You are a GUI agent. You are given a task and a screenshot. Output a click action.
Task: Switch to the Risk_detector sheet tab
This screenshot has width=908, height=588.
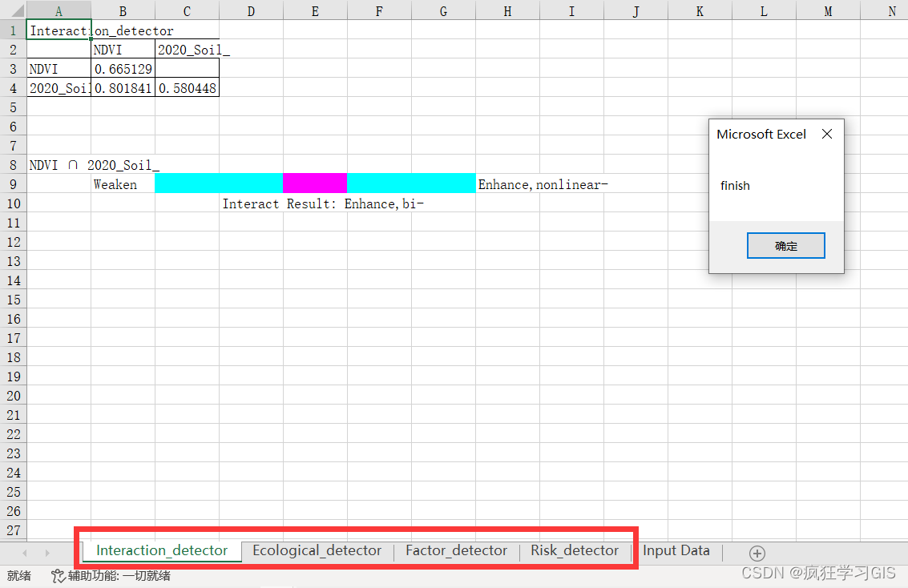point(575,550)
